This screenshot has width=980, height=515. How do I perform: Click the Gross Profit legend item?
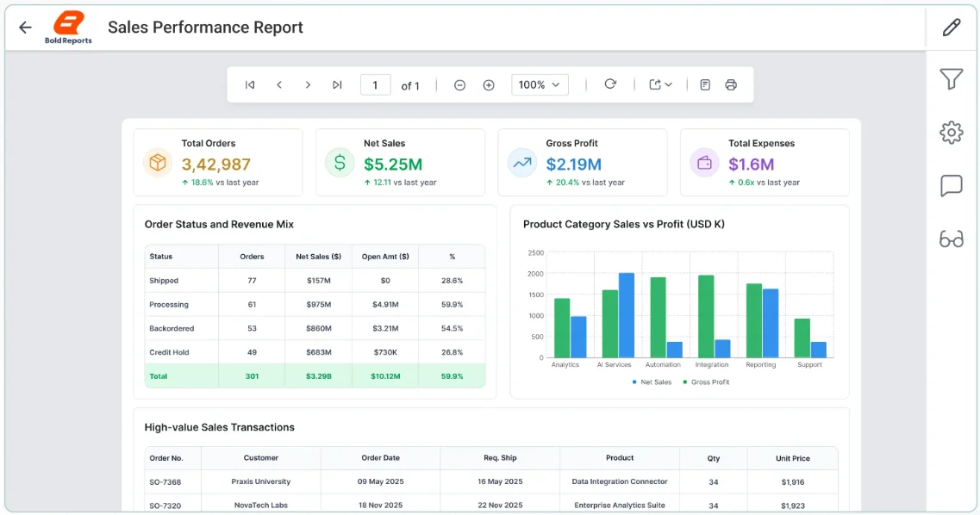[706, 382]
